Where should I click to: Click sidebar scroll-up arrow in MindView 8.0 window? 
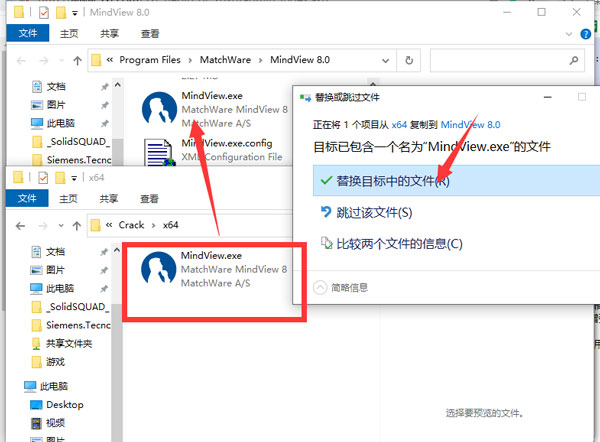(117, 85)
